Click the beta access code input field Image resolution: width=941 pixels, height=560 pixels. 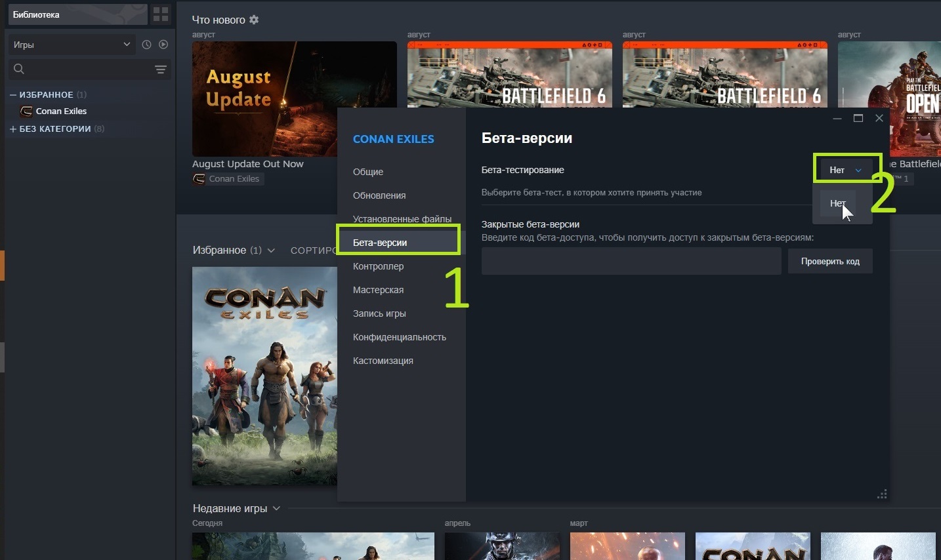pyautogui.click(x=631, y=261)
